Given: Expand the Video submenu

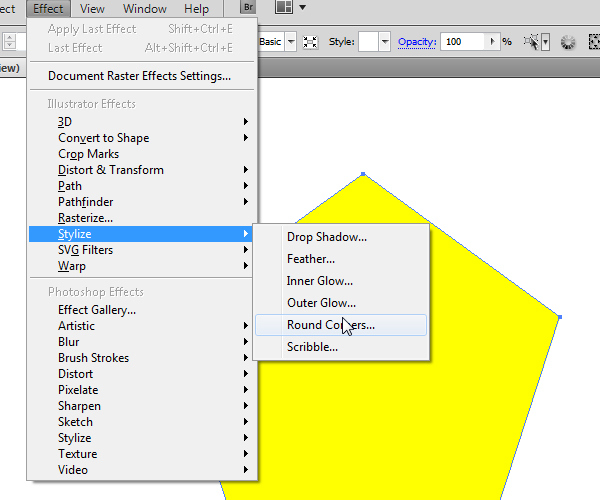Looking at the screenshot, I should [142, 470].
